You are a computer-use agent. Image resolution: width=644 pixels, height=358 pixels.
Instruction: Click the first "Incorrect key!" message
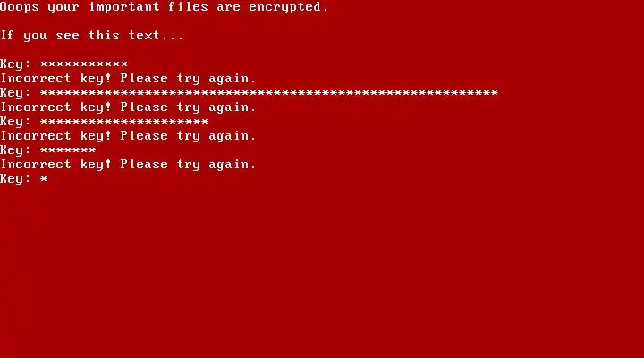click(55, 79)
